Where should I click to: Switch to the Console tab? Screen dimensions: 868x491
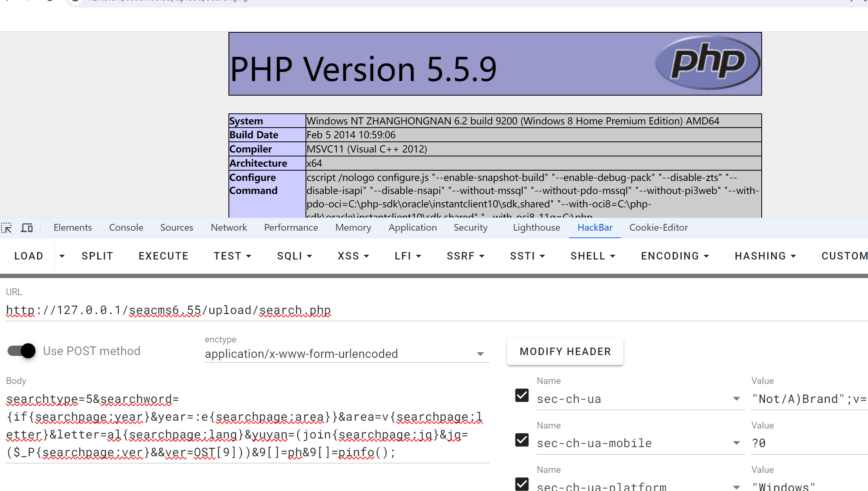coord(126,228)
